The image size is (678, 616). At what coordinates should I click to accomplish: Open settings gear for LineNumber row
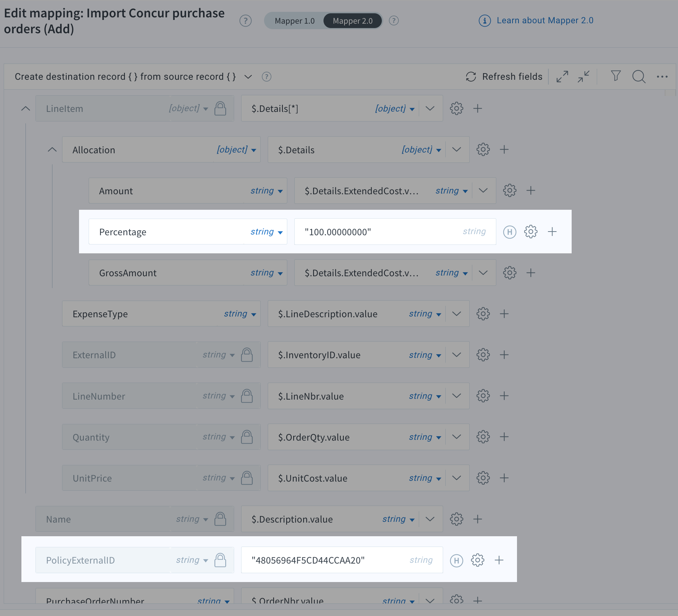tap(483, 396)
